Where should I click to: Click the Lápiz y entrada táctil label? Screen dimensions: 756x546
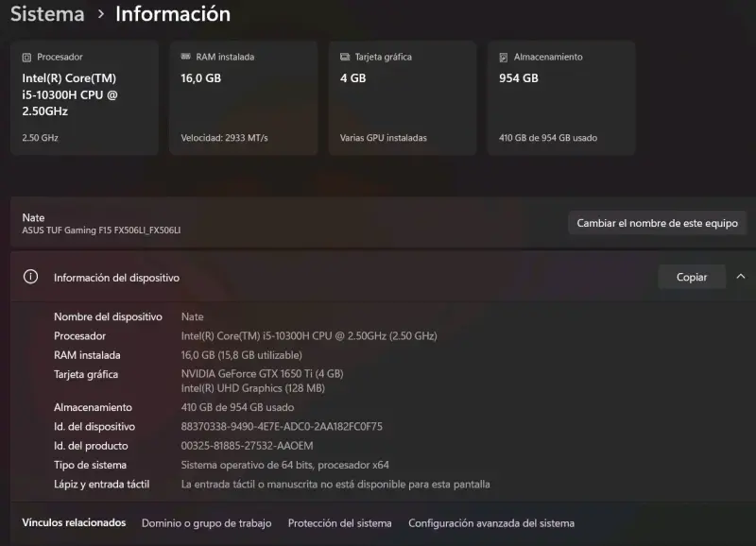pos(102,485)
